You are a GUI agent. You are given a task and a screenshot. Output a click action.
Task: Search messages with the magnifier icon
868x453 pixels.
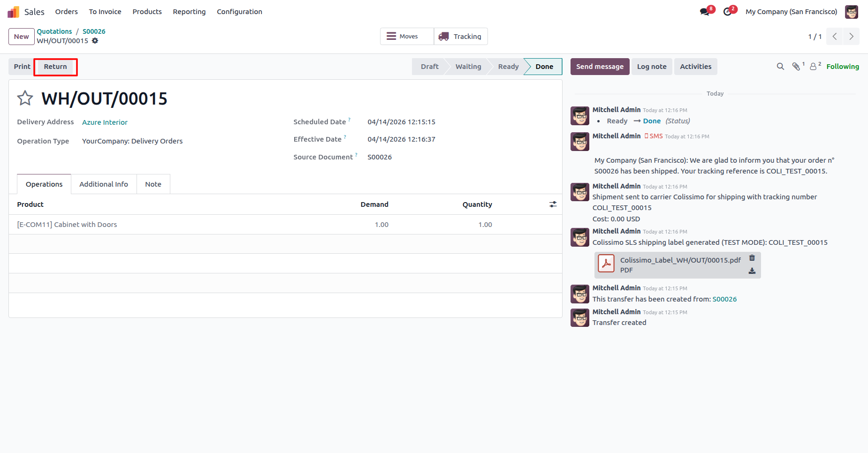780,67
